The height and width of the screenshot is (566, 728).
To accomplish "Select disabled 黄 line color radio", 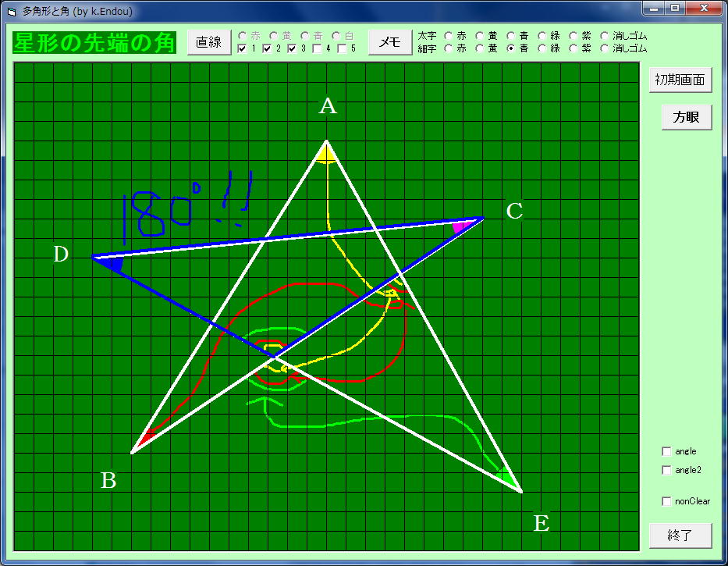I will pos(273,36).
